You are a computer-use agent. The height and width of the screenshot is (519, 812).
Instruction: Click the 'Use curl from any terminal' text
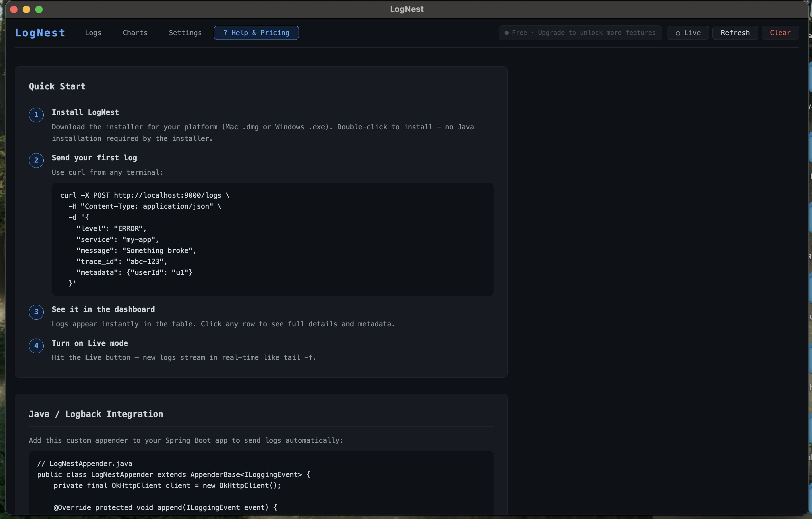(x=107, y=173)
